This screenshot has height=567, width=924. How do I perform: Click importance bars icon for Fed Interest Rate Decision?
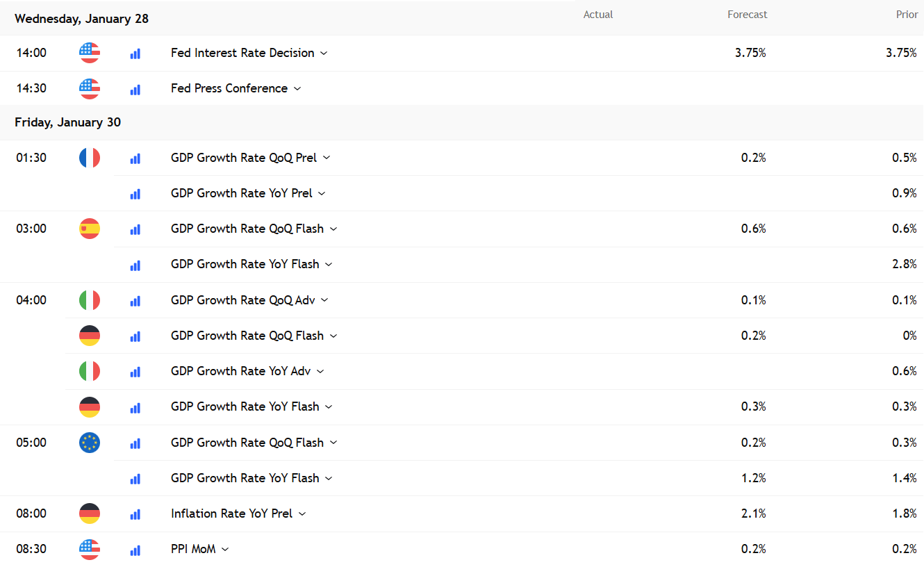tap(135, 54)
